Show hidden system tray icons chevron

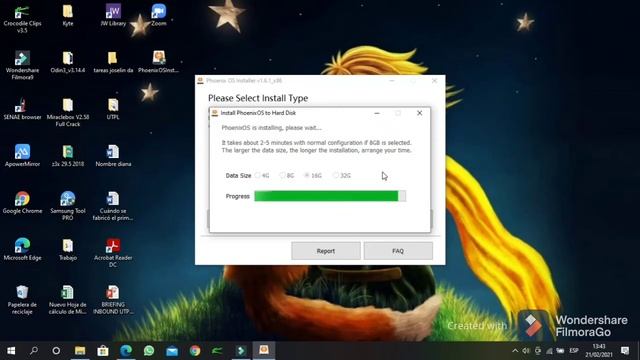pyautogui.click(x=515, y=351)
